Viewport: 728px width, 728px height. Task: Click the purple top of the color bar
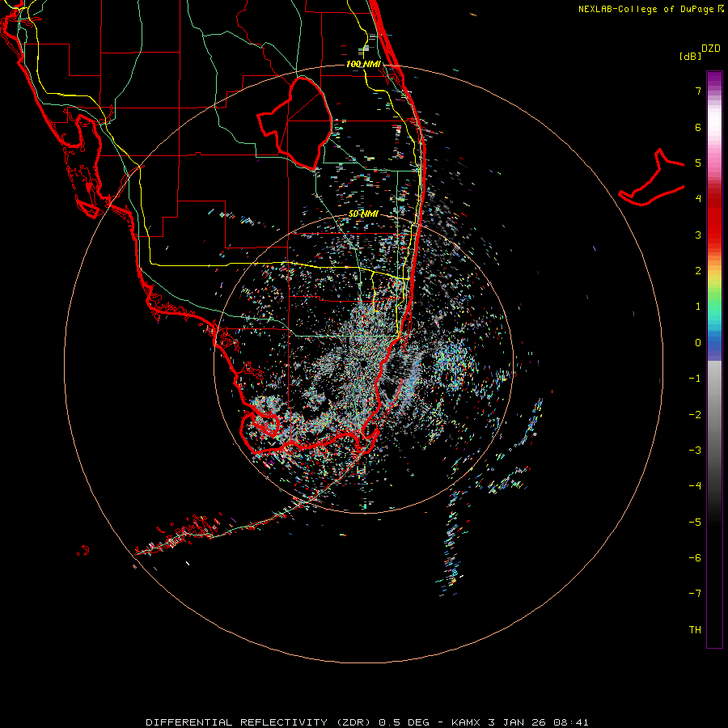pos(714,79)
